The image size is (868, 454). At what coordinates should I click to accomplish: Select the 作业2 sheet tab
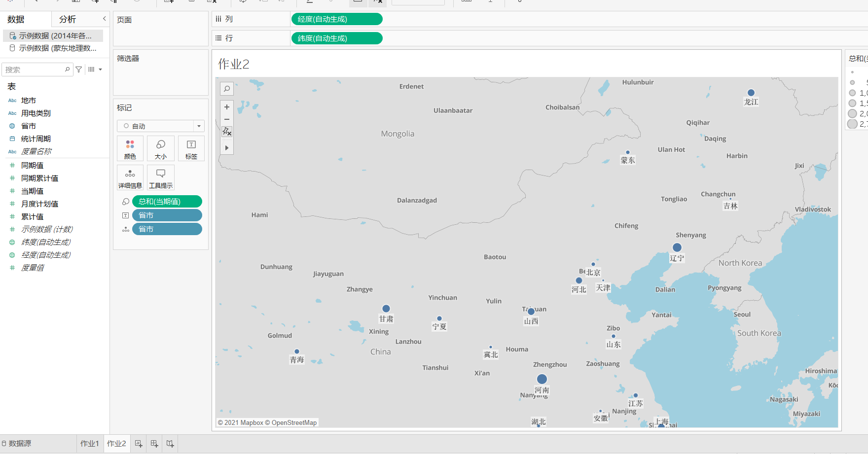point(116,444)
